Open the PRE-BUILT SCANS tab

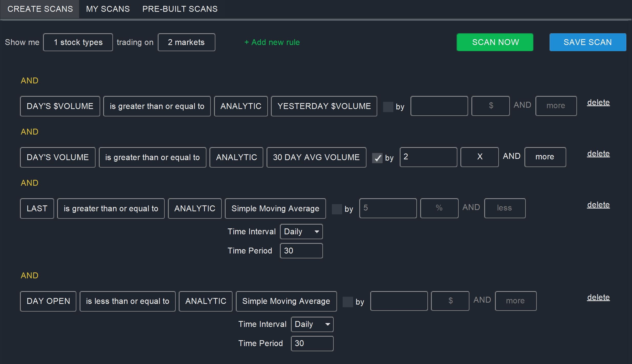pos(180,9)
